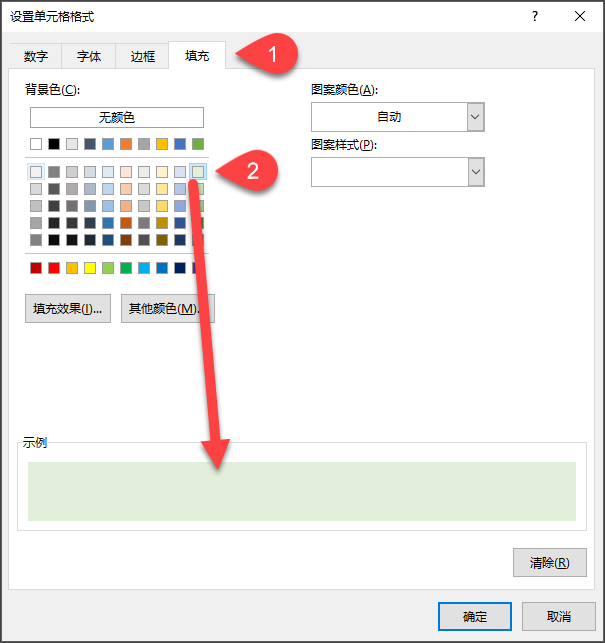The image size is (605, 643).
Task: Open the 字体 tab
Action: 89,57
